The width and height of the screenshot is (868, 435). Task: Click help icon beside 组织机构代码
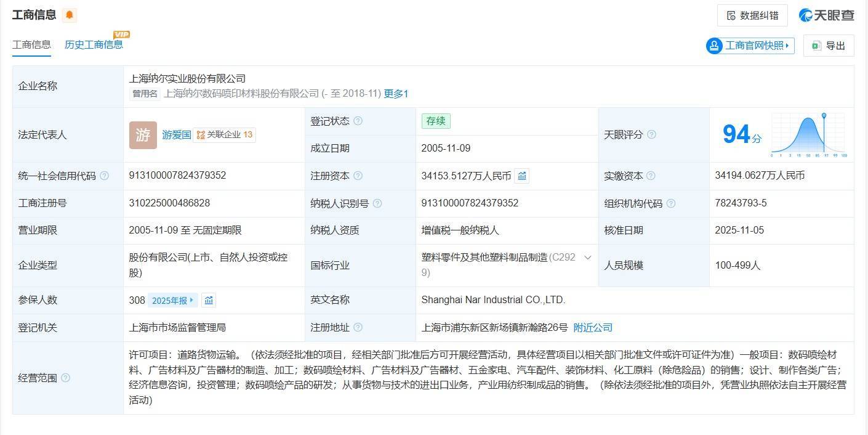pos(671,203)
